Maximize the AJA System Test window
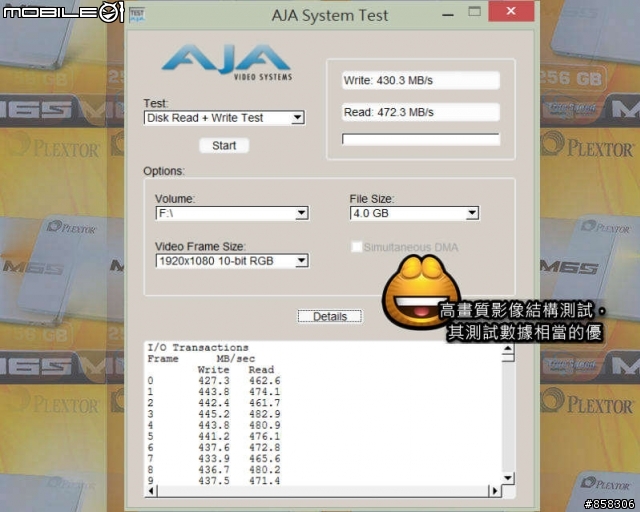This screenshot has height=512, width=640. (x=474, y=11)
